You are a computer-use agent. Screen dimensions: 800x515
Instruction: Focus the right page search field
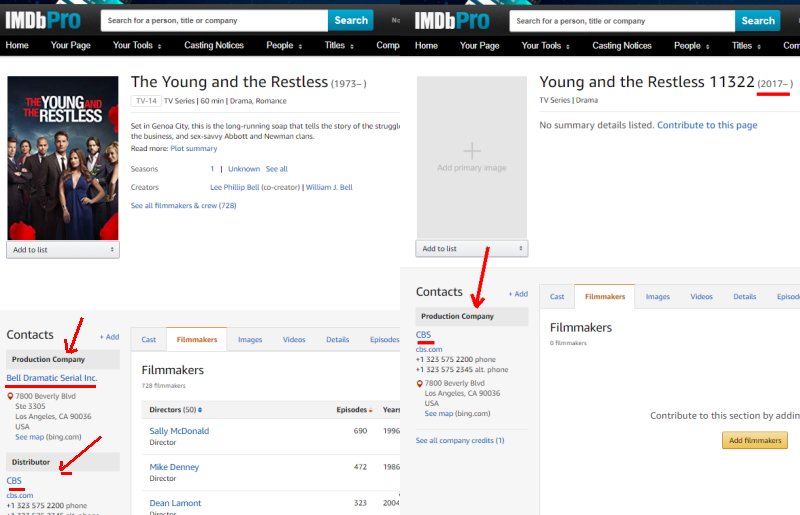[x=622, y=21]
